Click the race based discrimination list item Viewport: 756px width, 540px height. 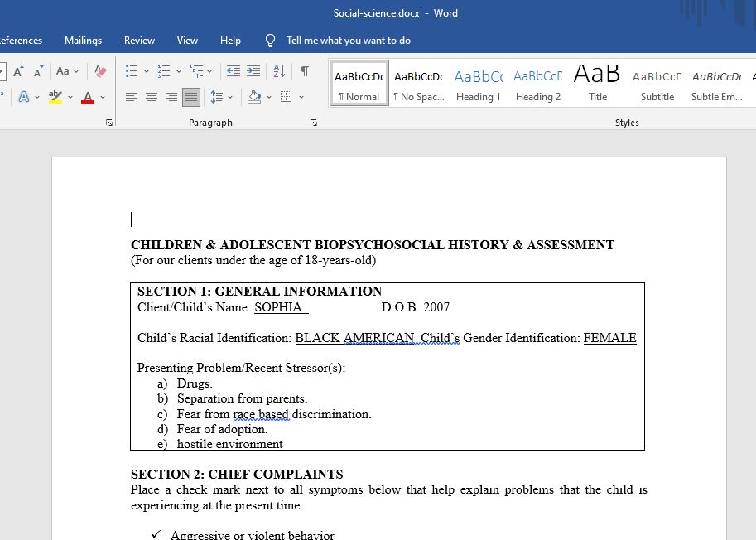tap(274, 414)
